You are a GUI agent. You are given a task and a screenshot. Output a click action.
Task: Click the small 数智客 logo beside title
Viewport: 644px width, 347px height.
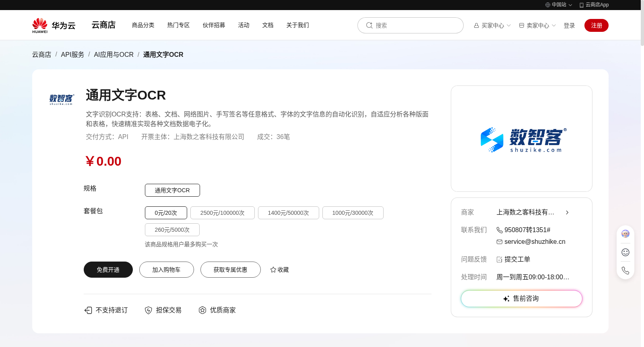pos(62,99)
